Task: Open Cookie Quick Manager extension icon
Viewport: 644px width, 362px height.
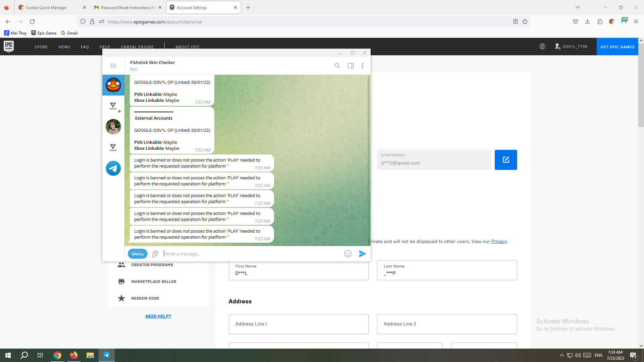Action: [612, 22]
